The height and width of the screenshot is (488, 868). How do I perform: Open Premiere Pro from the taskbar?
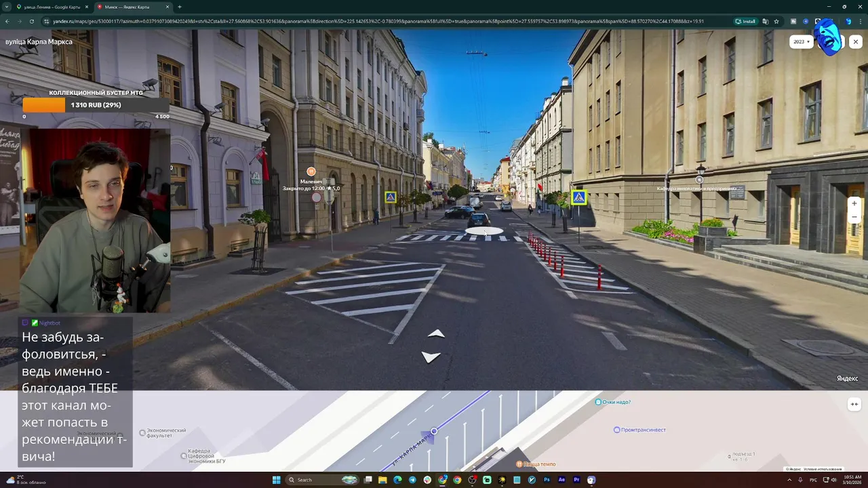click(576, 480)
